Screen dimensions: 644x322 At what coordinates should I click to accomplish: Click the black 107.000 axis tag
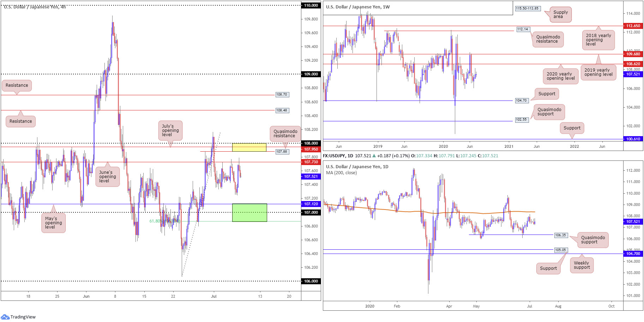tap(311, 212)
